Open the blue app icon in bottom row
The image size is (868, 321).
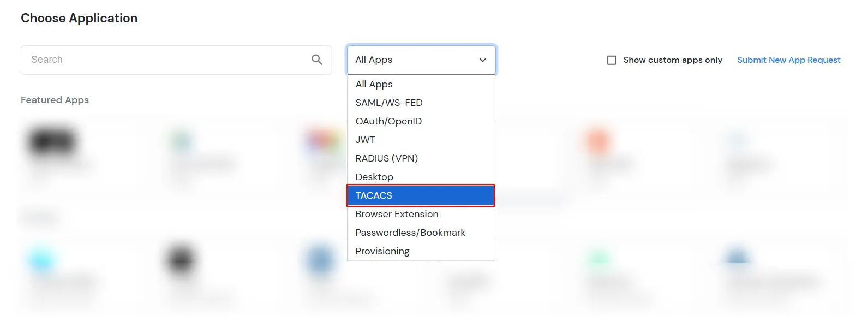[320, 259]
